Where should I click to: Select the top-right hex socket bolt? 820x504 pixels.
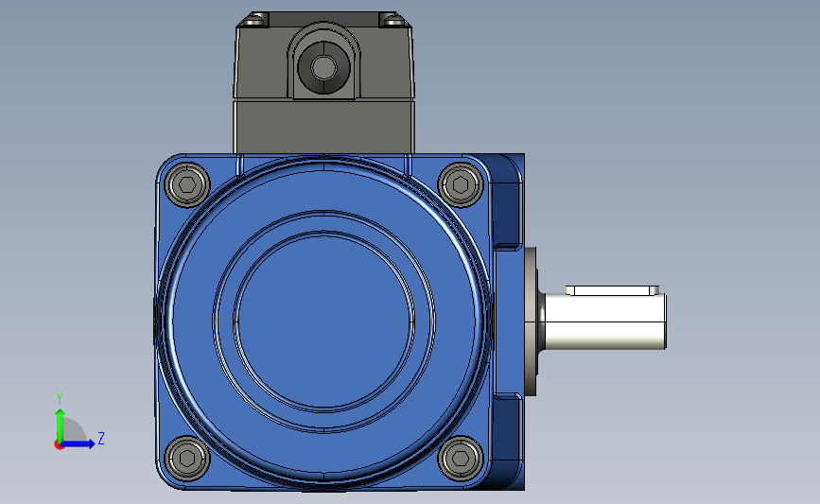pos(461,184)
